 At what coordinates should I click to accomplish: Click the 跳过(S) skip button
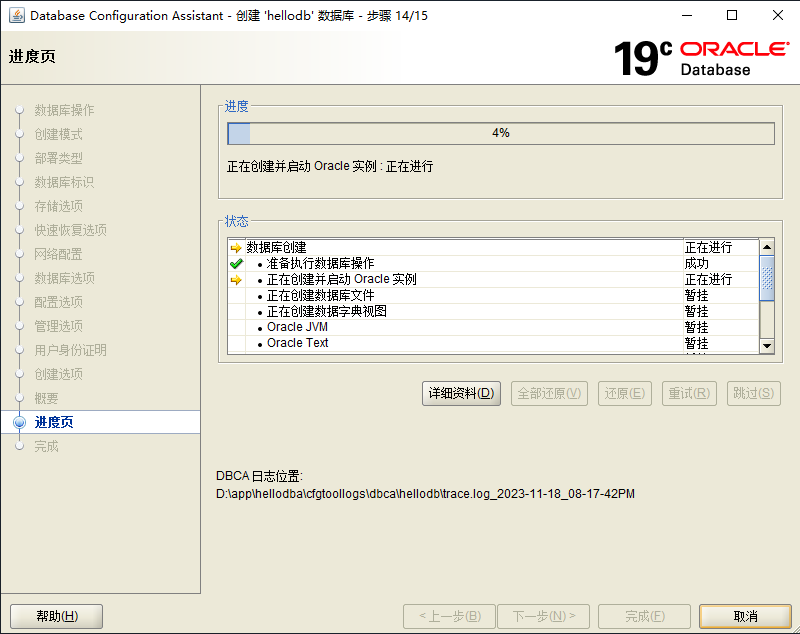tap(754, 393)
